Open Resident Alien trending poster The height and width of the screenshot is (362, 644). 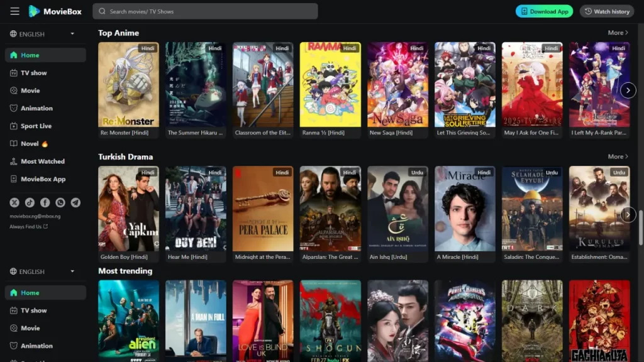pos(128,321)
